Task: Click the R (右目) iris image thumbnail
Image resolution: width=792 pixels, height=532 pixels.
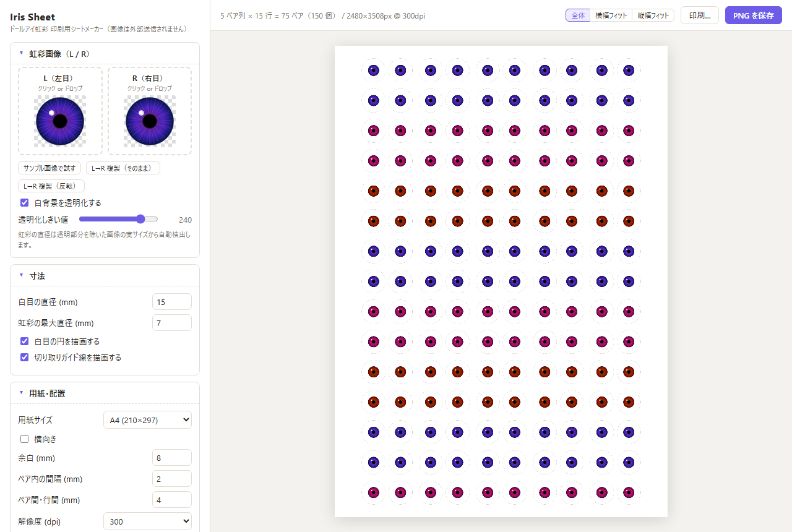Action: (x=150, y=121)
